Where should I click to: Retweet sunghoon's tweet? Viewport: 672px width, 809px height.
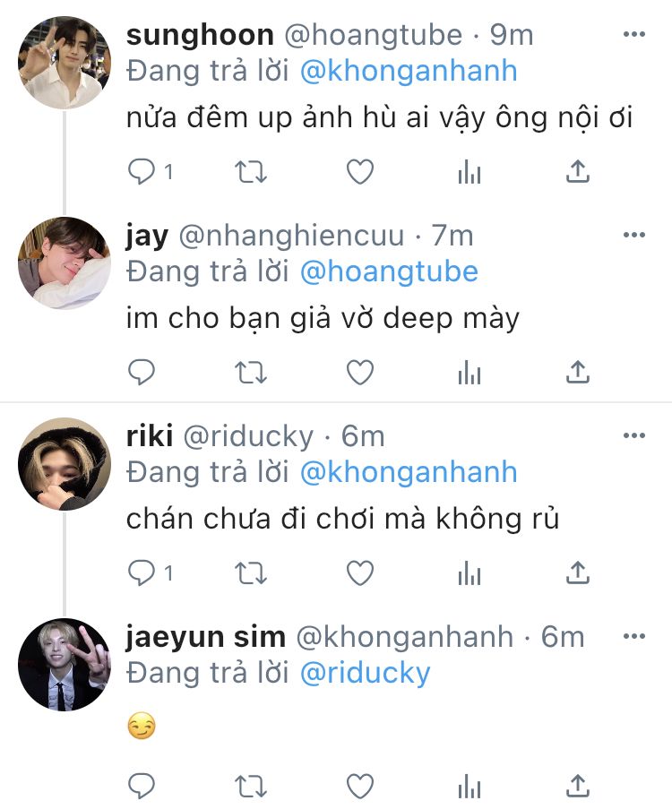pos(251,172)
